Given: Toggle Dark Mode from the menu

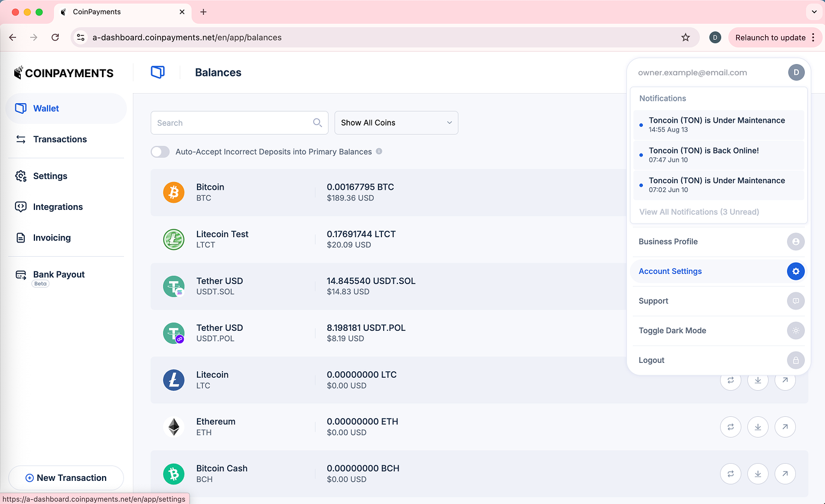Looking at the screenshot, I should pyautogui.click(x=673, y=331).
